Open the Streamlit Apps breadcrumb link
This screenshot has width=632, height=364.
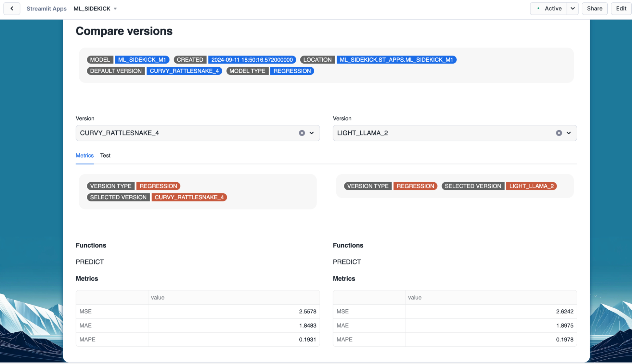coord(46,9)
